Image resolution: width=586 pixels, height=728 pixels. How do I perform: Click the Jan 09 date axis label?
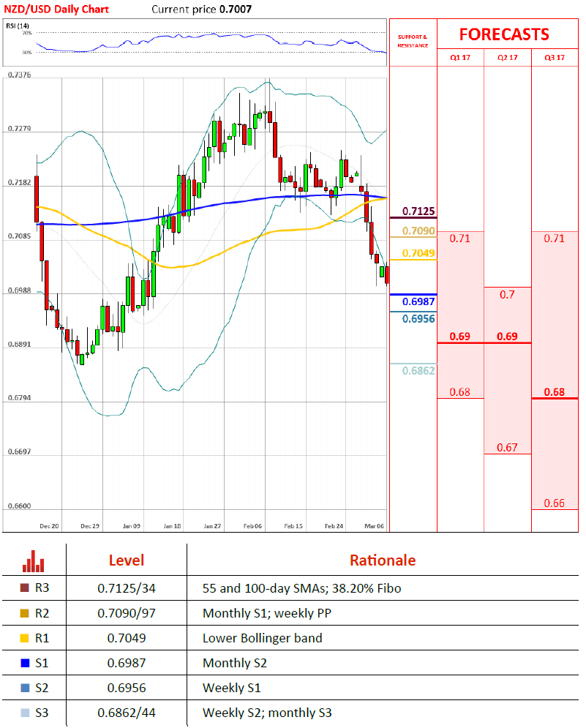(x=132, y=526)
